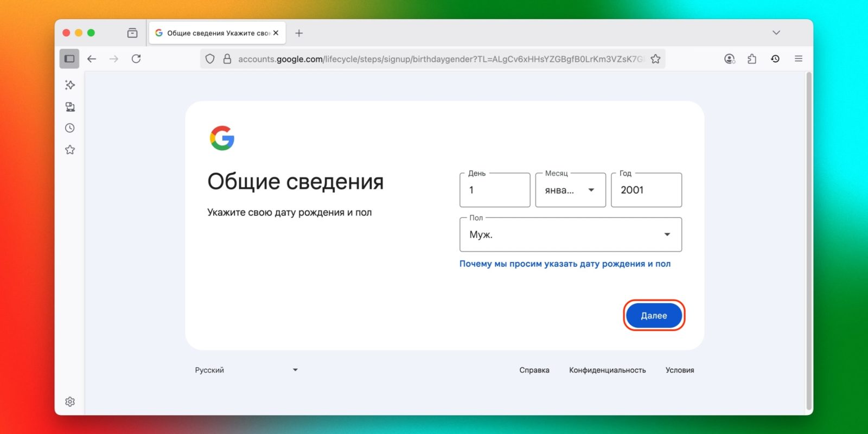
Task: Go forward to the next page
Action: 114,59
